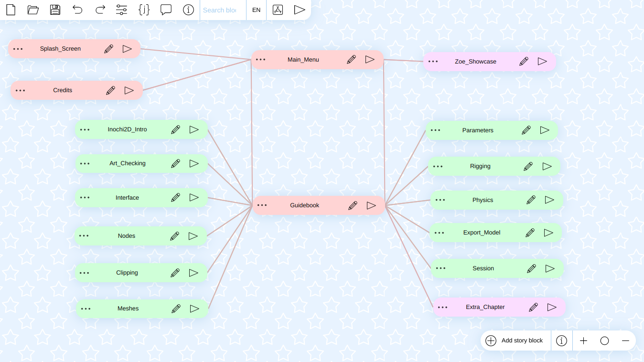Play the Physics block
Viewport: 644px width, 362px height.
(549, 200)
